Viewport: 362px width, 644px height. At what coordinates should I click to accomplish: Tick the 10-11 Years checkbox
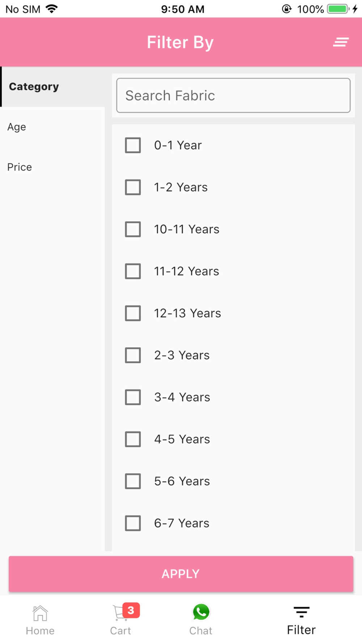(133, 229)
